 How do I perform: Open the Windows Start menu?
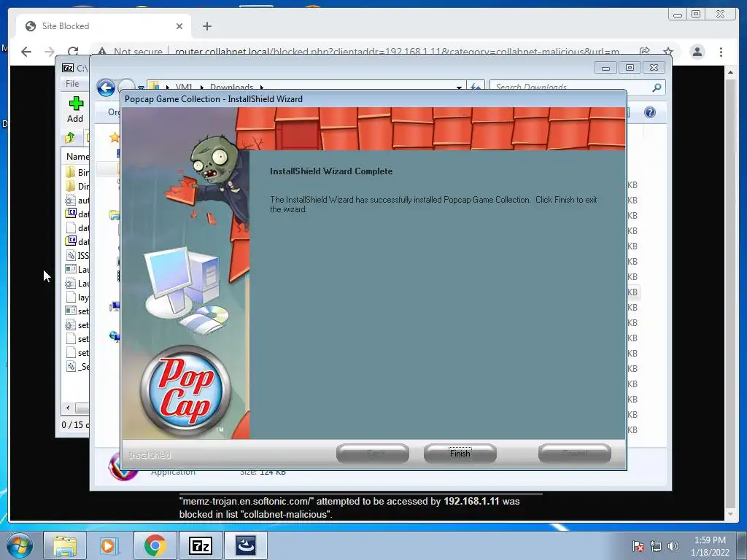20,545
